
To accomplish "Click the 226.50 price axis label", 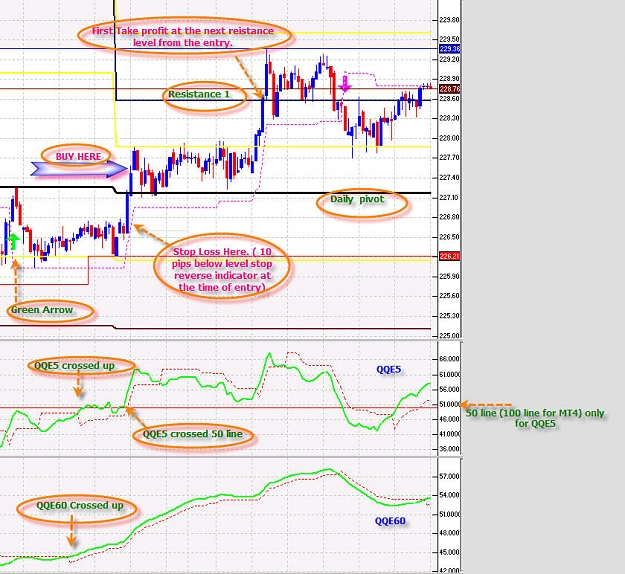I will point(449,237).
